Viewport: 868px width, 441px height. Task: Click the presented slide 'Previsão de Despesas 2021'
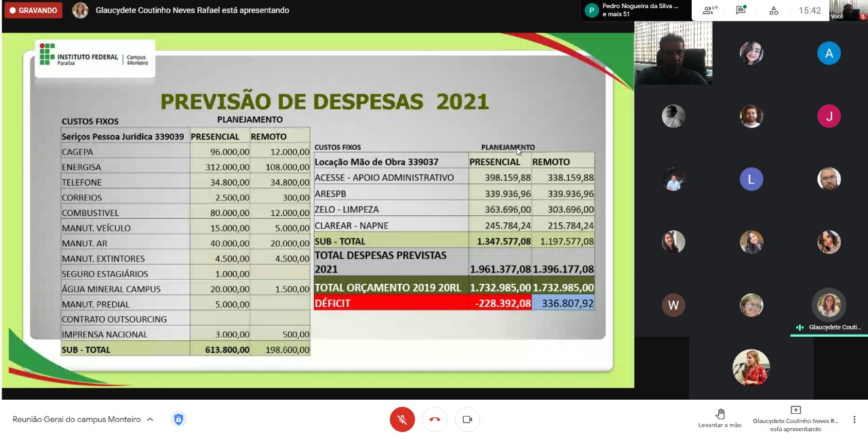coord(317,210)
